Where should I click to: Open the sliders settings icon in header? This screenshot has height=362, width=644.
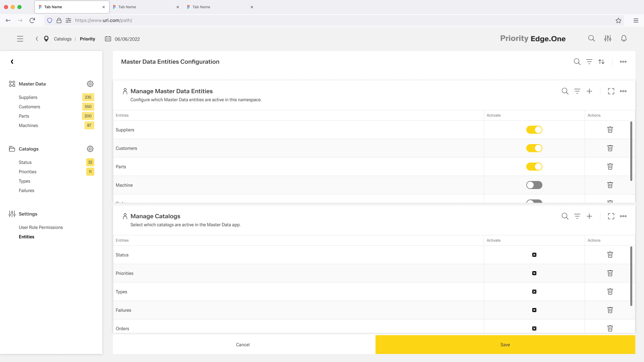point(608,39)
